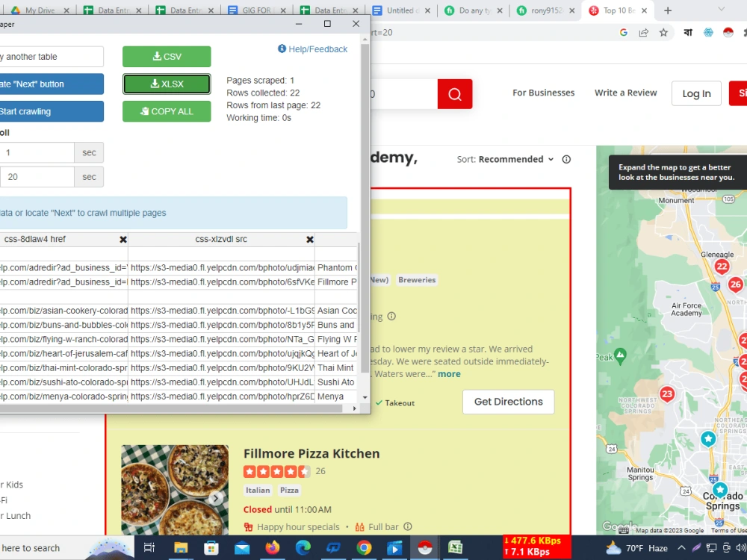The height and width of the screenshot is (560, 747).
Task: Click Get Directions button
Action: 508,402
